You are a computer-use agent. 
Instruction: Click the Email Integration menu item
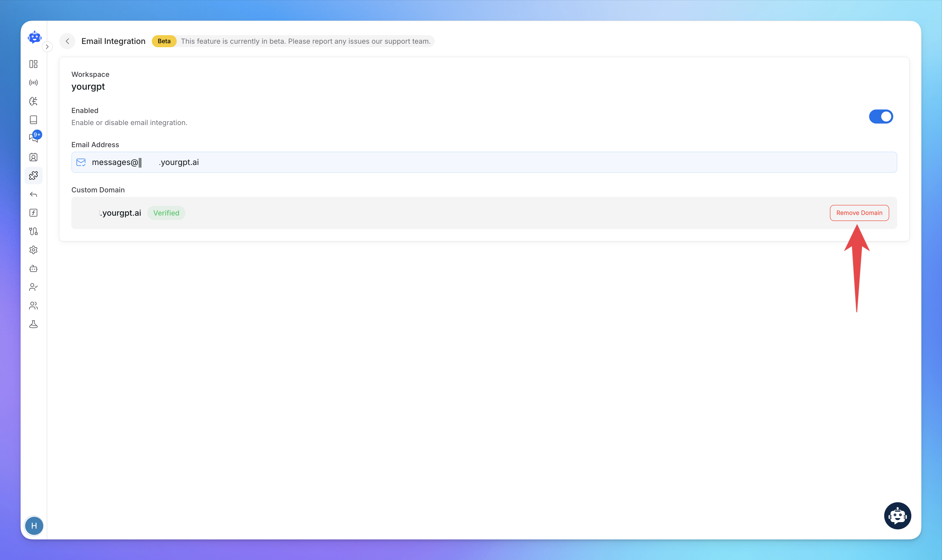point(33,175)
